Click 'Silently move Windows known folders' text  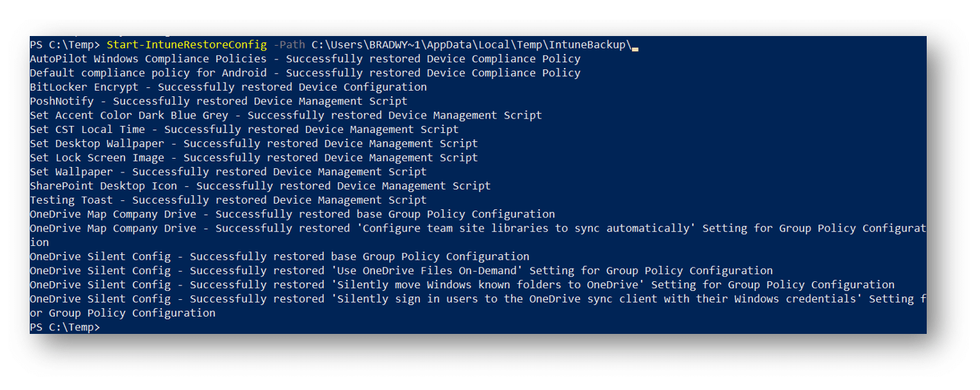(x=484, y=285)
